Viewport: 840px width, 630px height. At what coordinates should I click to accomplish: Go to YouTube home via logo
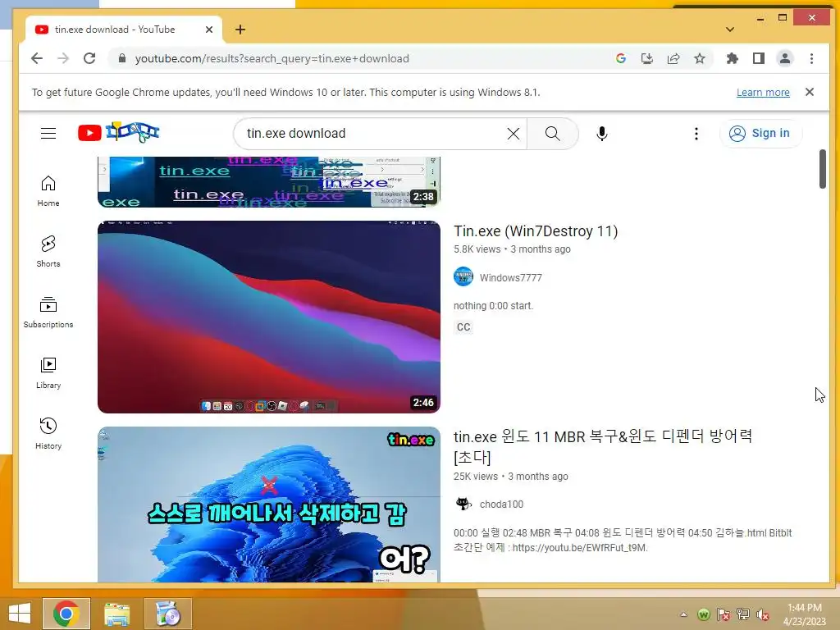(x=118, y=132)
